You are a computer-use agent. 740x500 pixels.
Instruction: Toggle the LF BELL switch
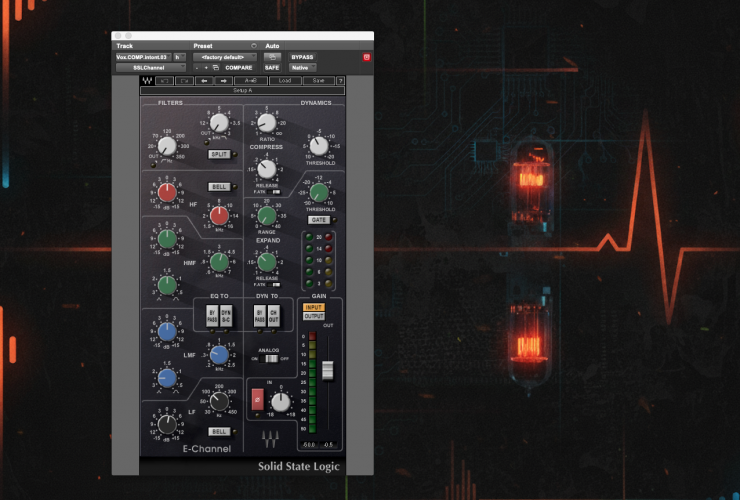(x=219, y=432)
